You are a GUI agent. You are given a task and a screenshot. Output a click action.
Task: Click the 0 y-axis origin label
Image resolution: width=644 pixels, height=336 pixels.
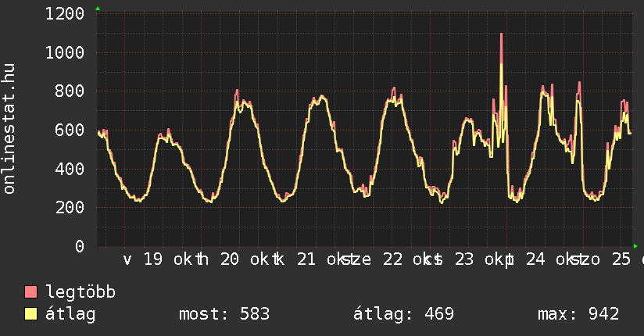pos(79,246)
